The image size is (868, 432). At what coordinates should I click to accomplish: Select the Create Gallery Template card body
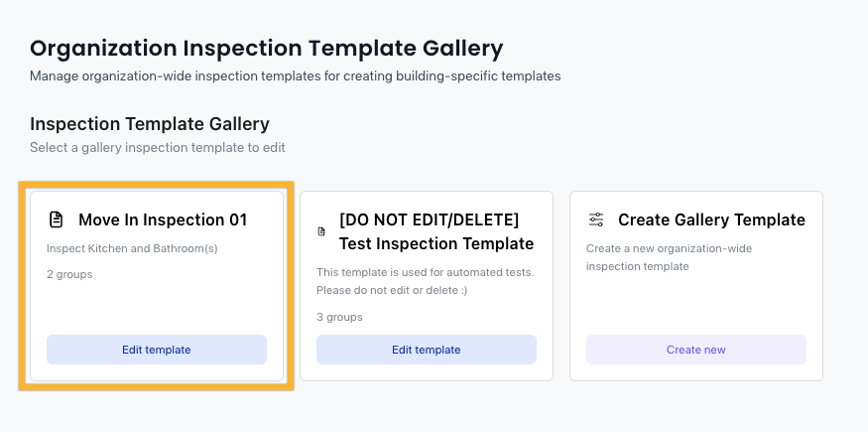click(696, 286)
